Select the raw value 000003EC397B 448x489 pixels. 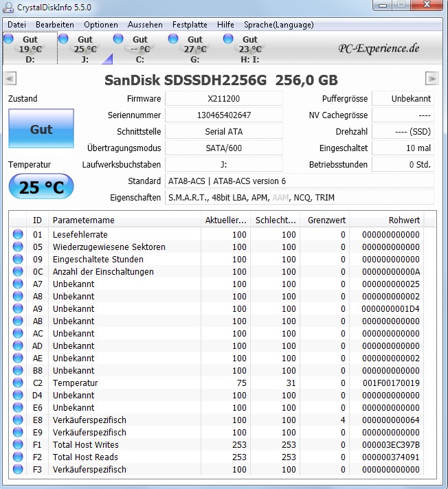[x=391, y=444]
